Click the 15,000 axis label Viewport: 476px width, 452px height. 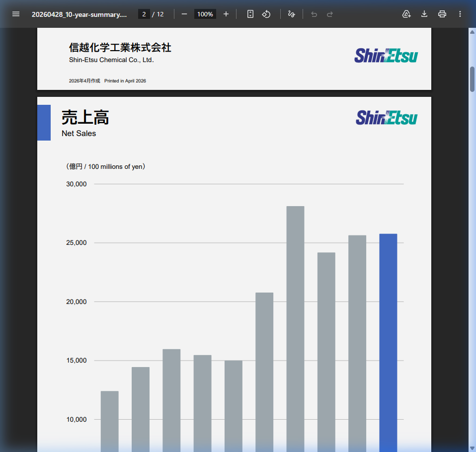76,360
